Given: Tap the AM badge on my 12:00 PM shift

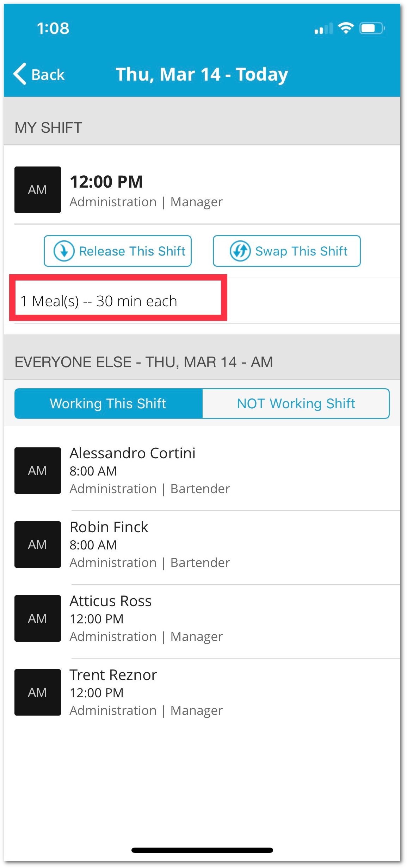Looking at the screenshot, I should 38,190.
